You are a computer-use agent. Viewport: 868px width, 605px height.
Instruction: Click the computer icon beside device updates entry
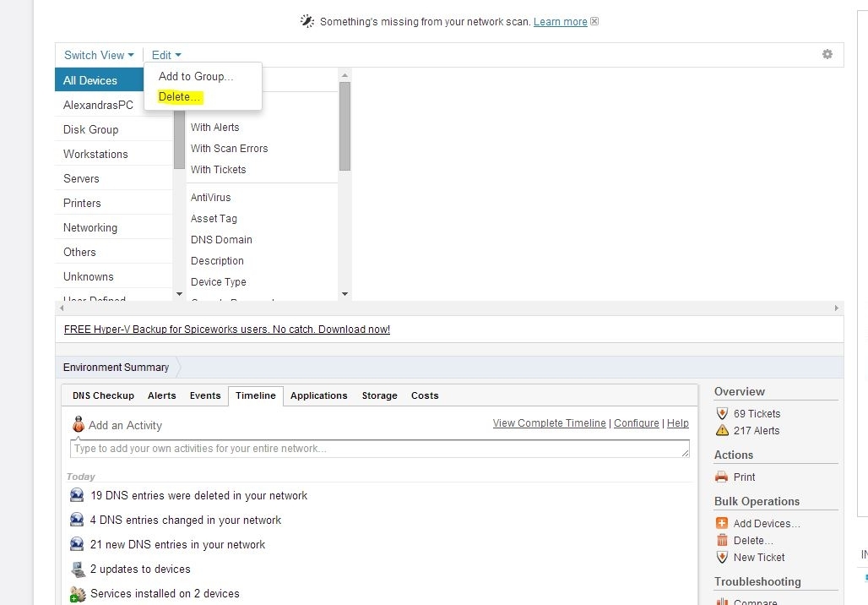pyautogui.click(x=78, y=570)
